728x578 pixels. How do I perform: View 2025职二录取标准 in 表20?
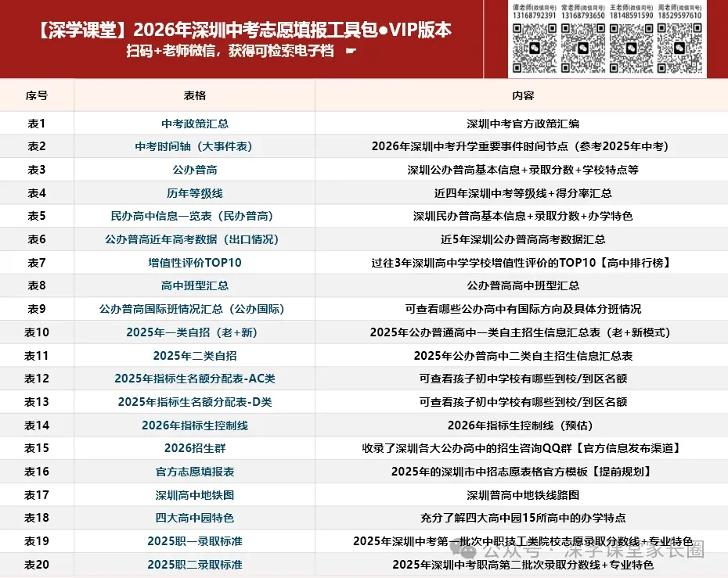coord(194,564)
